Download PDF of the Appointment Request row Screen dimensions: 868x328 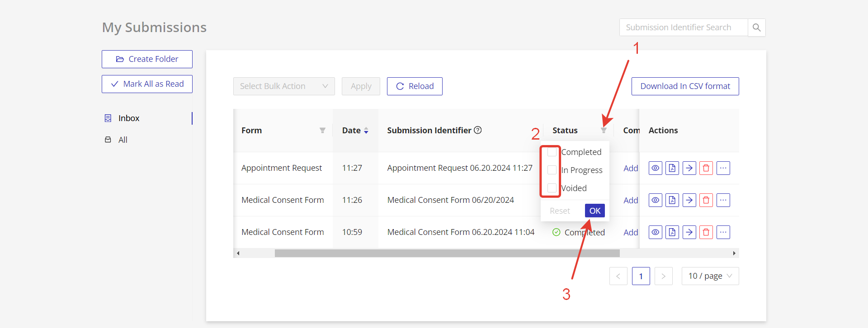click(x=672, y=168)
